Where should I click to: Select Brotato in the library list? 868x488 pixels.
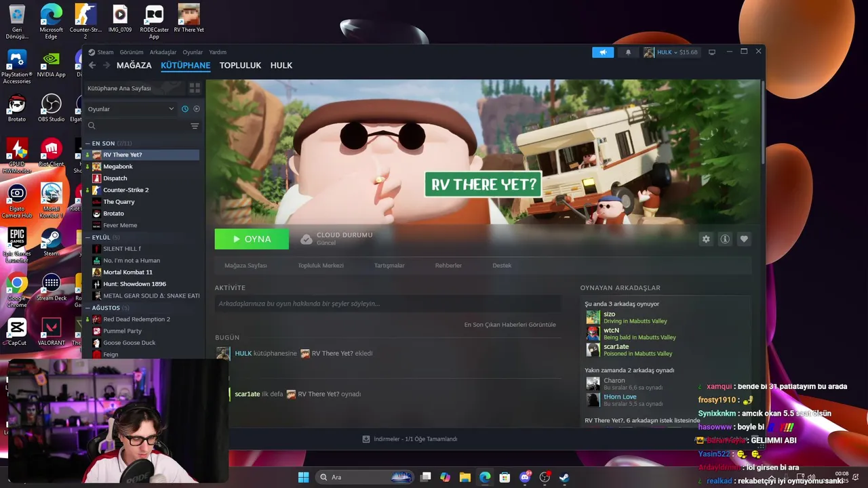pyautogui.click(x=113, y=213)
